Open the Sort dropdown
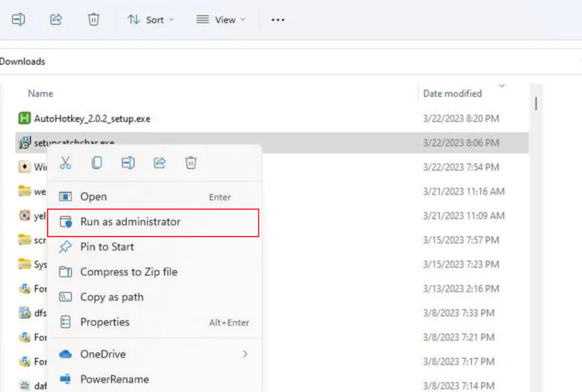 (x=150, y=20)
